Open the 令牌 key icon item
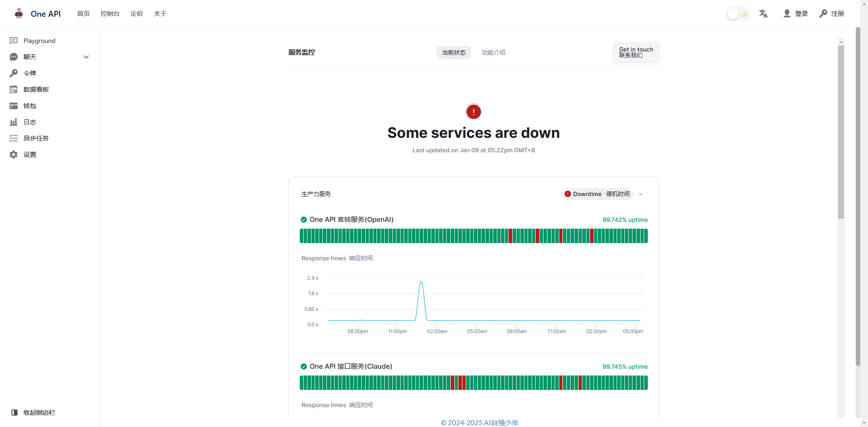 (x=14, y=73)
